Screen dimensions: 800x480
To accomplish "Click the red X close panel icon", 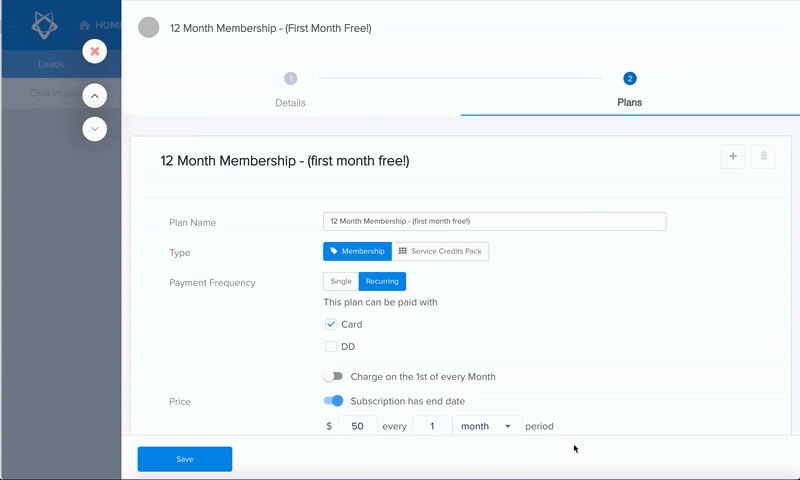I will point(94,51).
